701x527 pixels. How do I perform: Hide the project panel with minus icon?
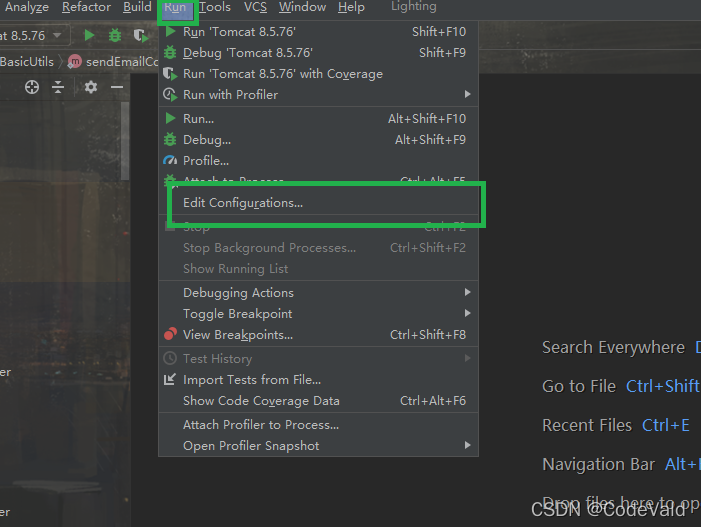coord(117,87)
